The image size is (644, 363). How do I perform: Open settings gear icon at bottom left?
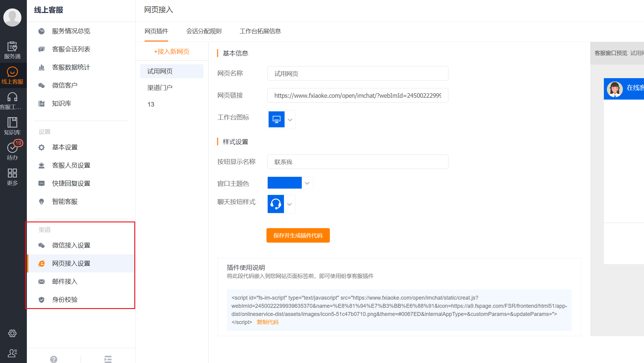(x=12, y=333)
